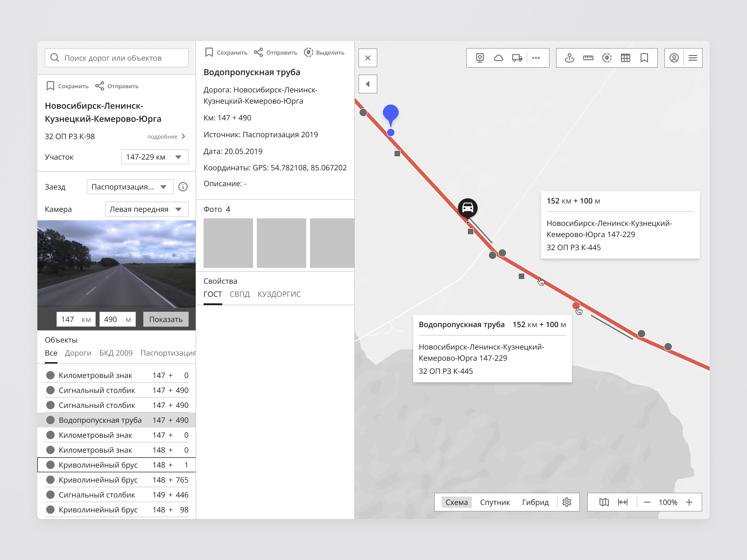Click the camera/webcam layer icon in map toolbar

point(480,58)
